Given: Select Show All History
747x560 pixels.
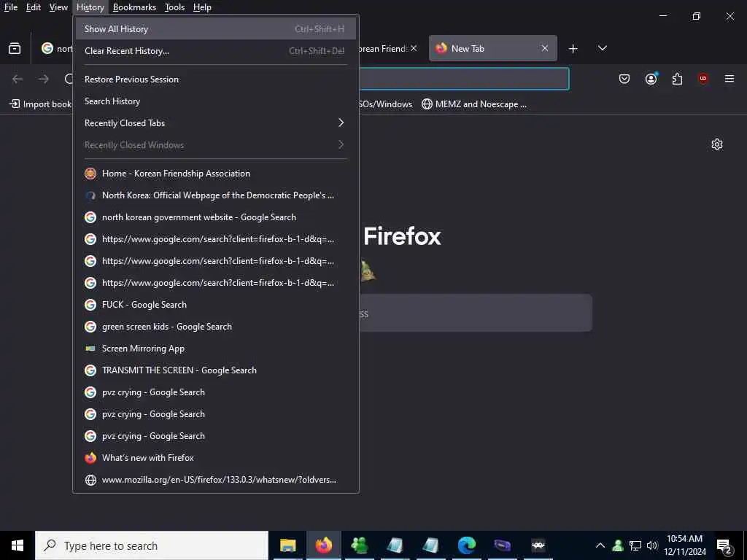Looking at the screenshot, I should (x=215, y=29).
